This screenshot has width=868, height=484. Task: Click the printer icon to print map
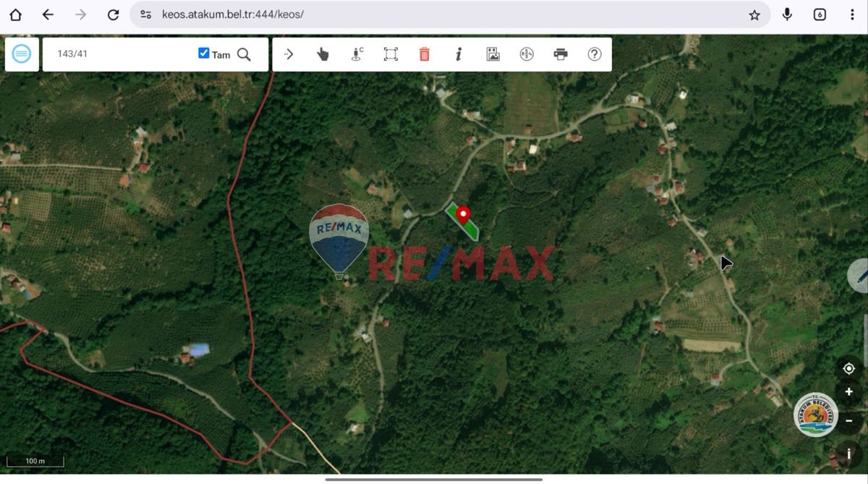[x=561, y=54]
